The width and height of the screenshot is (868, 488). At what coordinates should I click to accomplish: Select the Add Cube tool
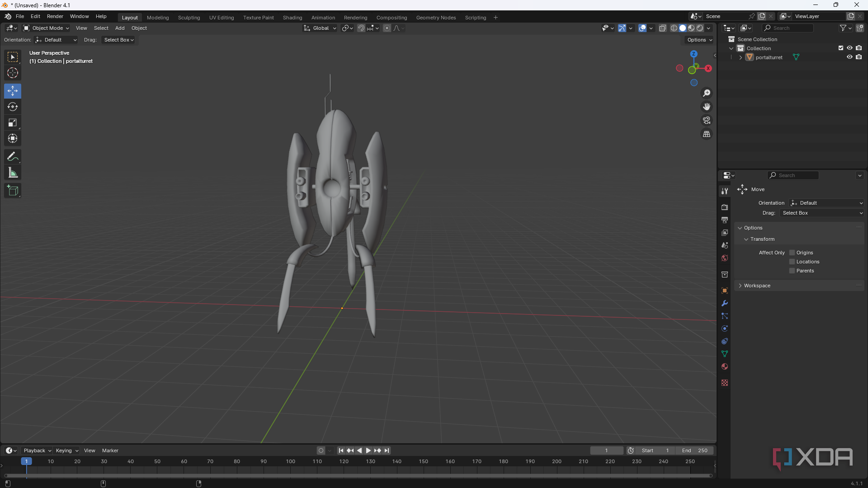click(13, 191)
